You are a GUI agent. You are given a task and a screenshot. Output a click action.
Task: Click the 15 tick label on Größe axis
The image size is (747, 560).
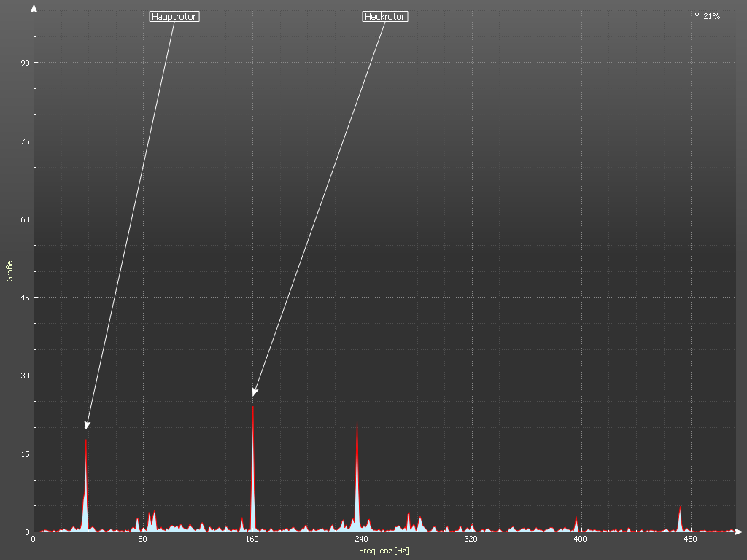tap(25, 454)
